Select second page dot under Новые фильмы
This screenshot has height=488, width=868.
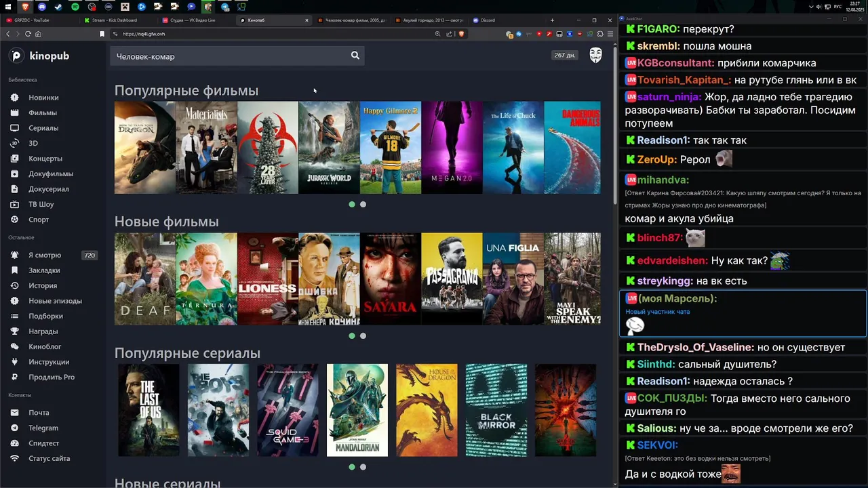(x=363, y=335)
